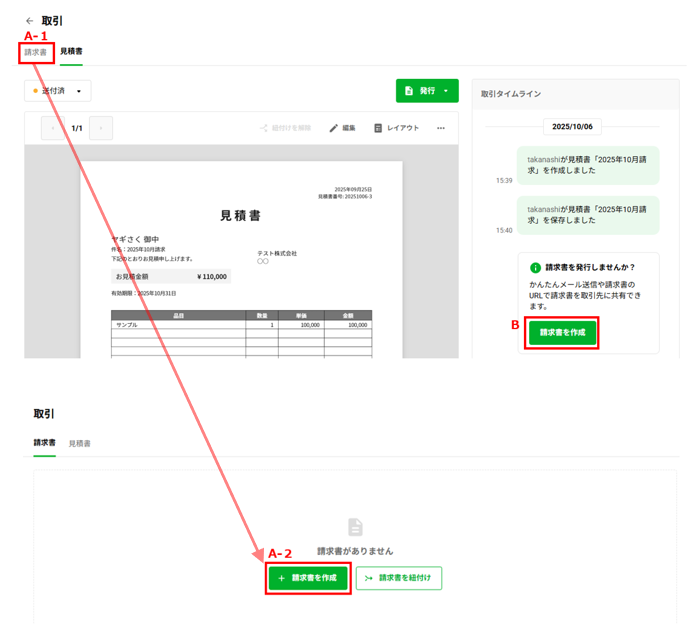Viewport: 692px width, 624px height.
Task: Click the 2025/10/06 timeline date
Action: tap(572, 127)
